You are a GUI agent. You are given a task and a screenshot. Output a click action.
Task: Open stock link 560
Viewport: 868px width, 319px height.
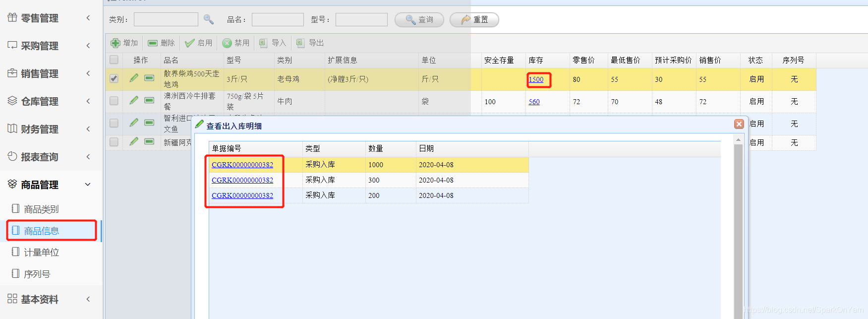(x=534, y=102)
